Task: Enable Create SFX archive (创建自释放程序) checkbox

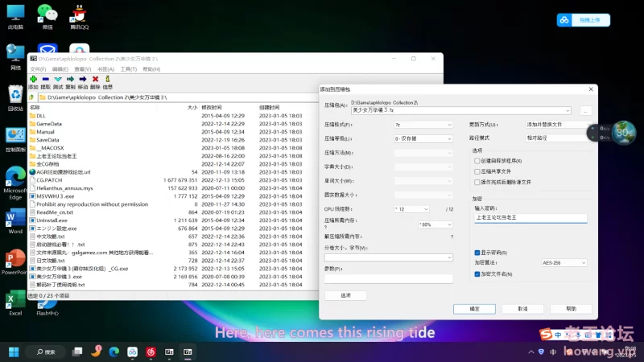Action: [x=477, y=161]
